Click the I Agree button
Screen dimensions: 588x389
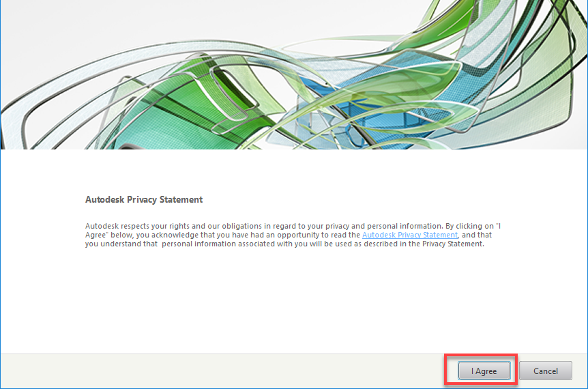point(484,371)
